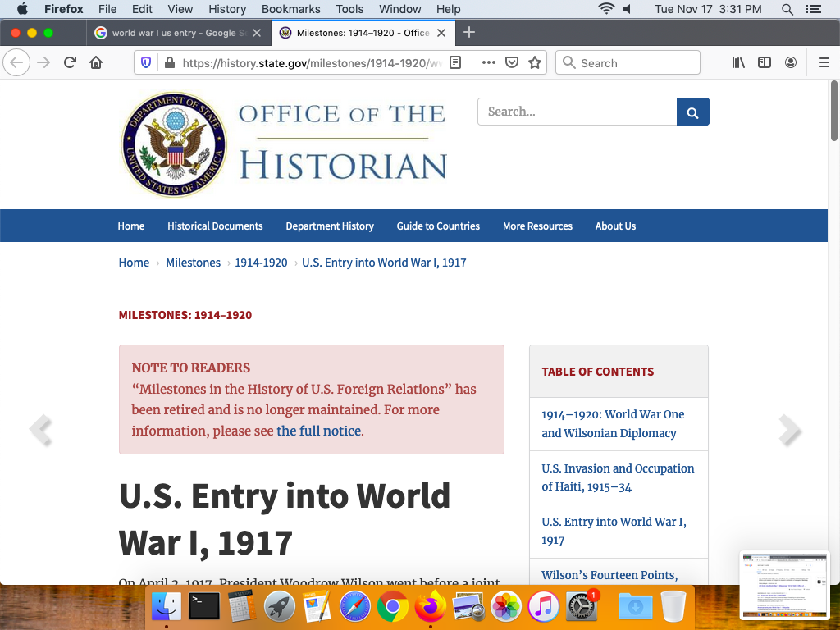Click the blue site search magnifier button
Image resolution: width=840 pixels, height=630 pixels.
click(x=692, y=112)
